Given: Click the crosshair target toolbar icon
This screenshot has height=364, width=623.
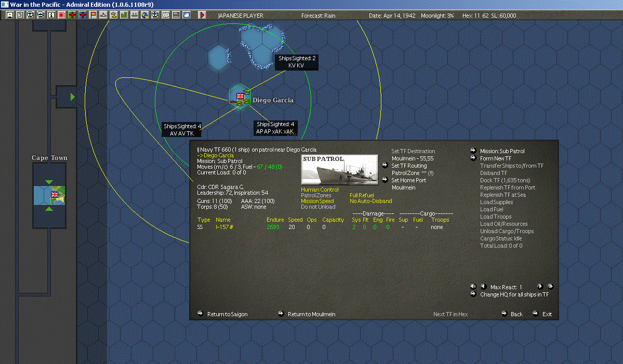Looking at the screenshot, I should click(x=155, y=15).
